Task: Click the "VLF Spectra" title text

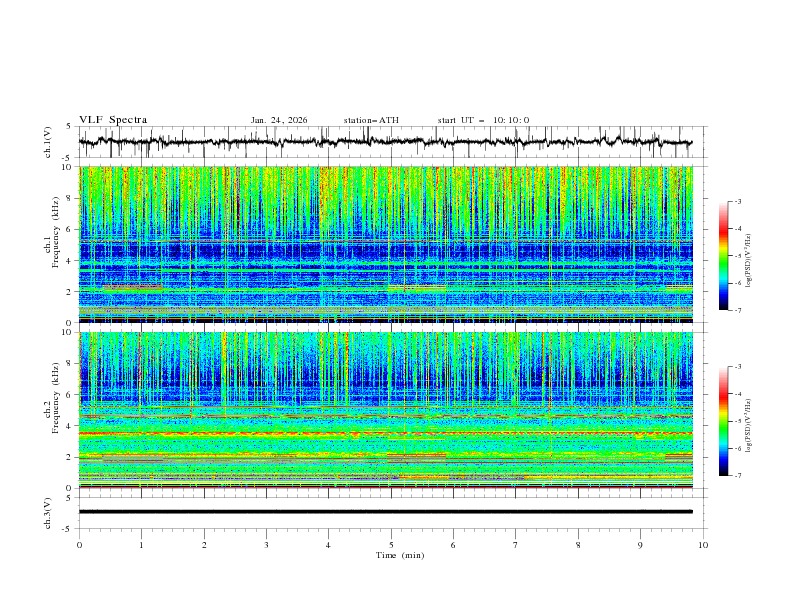Action: [113, 120]
